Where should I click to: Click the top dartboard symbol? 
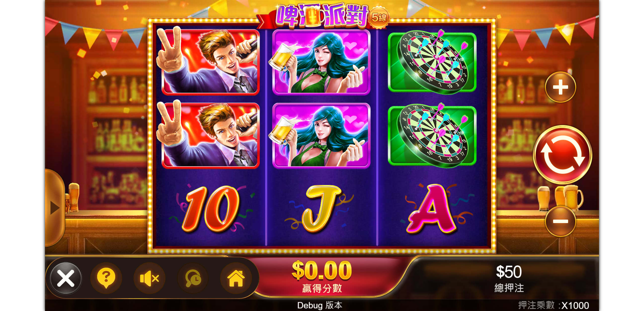(432, 62)
